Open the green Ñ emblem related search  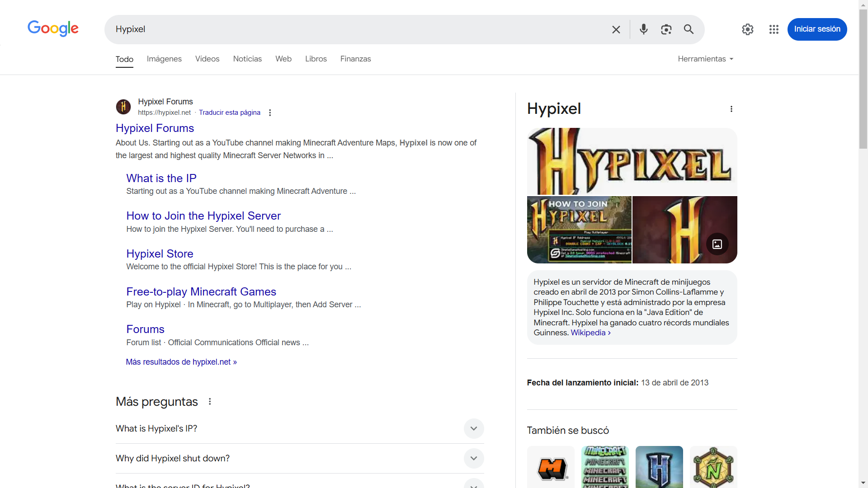click(713, 467)
